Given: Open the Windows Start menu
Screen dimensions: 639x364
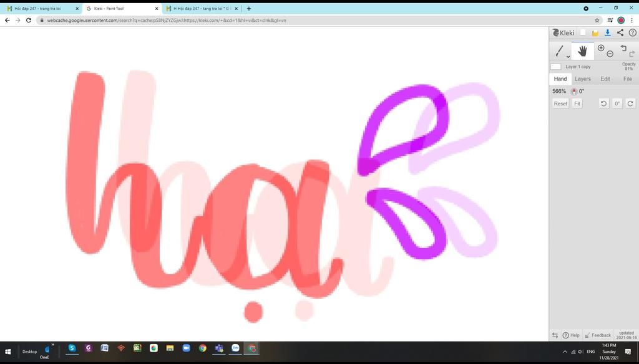Looking at the screenshot, I should 7,352.
